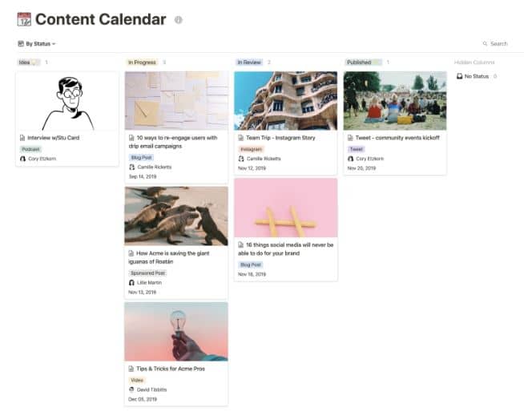Click the Content Calendar page icon

[24, 19]
